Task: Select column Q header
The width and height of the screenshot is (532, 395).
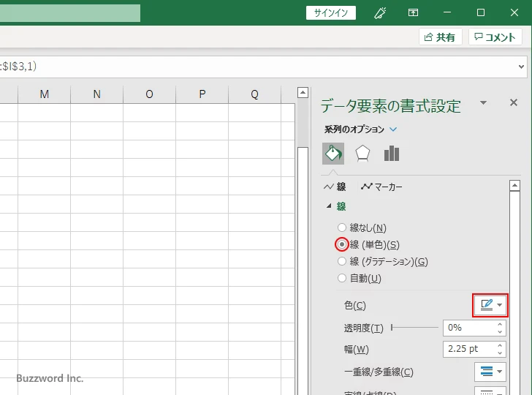Action: (254, 94)
